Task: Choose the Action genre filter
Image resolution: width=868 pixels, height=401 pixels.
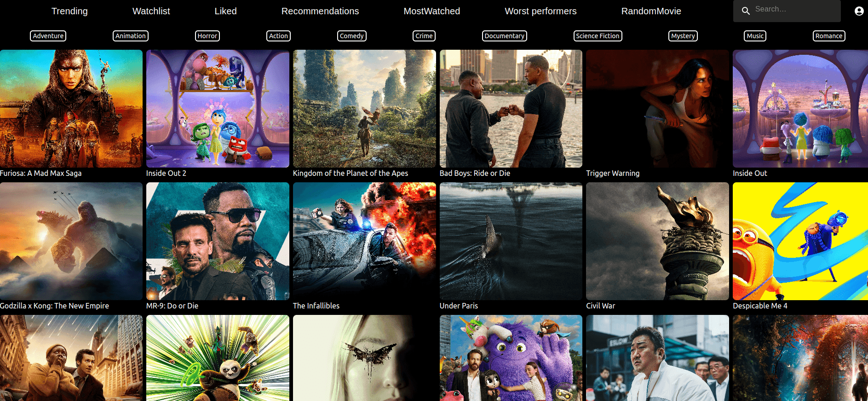Action: 278,36
